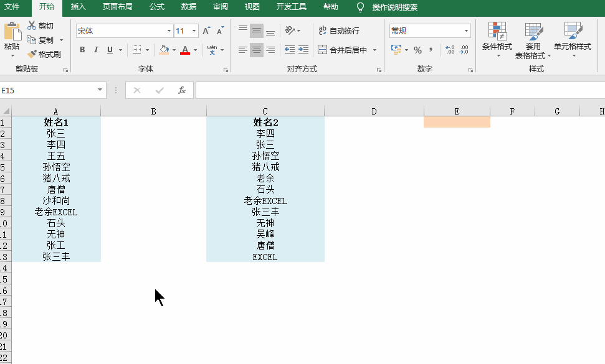Increase indent icon
Screen dimensions: 605x364
(x=303, y=50)
